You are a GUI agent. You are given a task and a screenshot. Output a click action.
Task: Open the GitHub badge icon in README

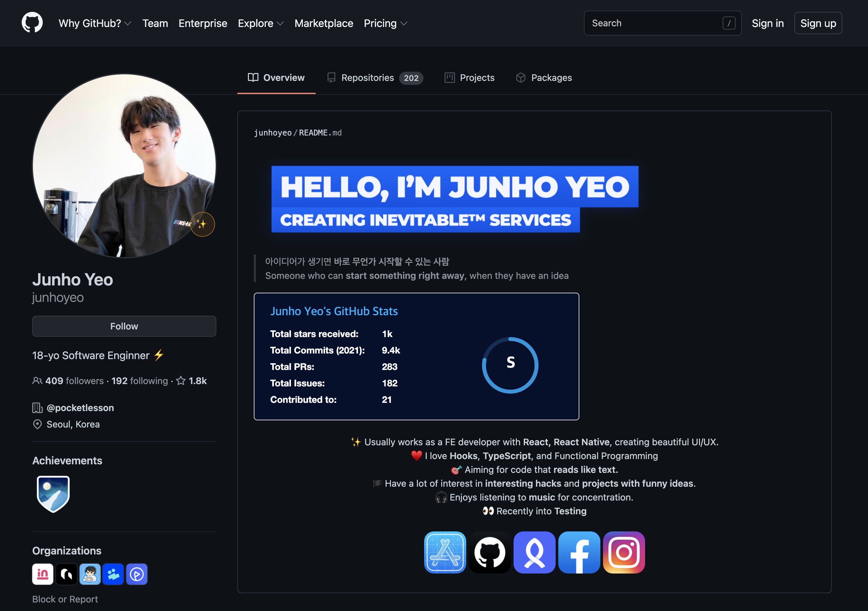[490, 552]
